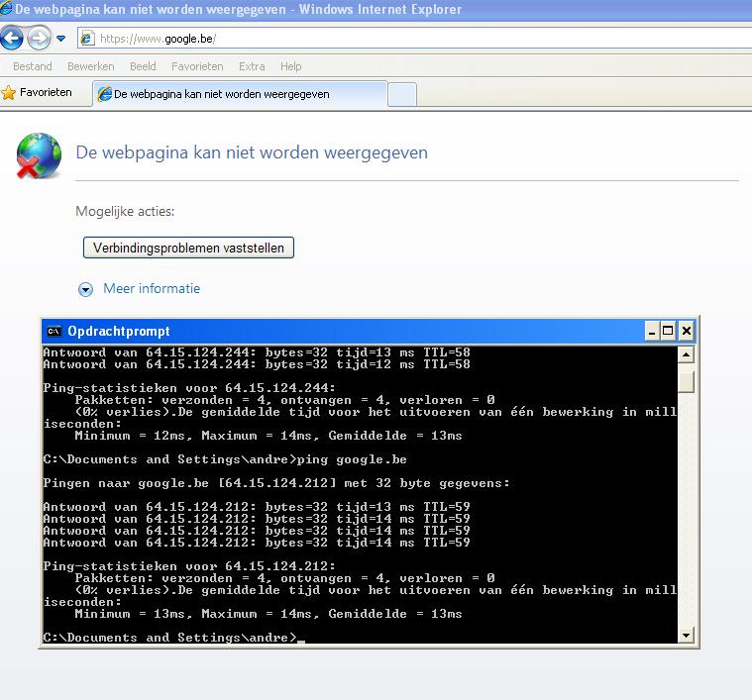
Task: Click the Opdrachtprompt title bar text
Action: [x=119, y=331]
